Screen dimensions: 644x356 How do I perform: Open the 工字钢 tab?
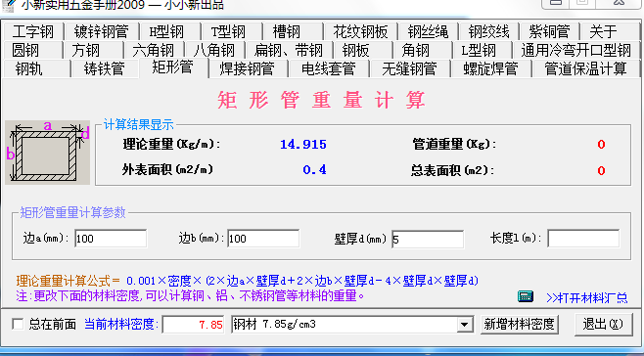33,31
